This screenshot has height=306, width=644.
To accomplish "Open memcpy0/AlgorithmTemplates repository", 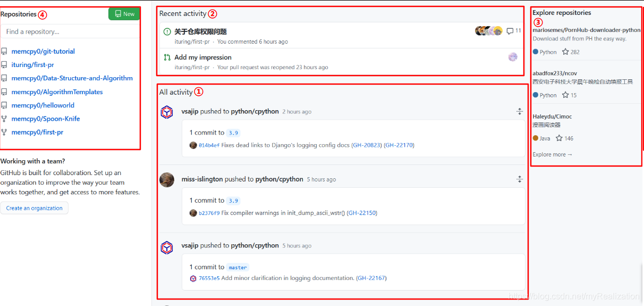I will (x=57, y=92).
